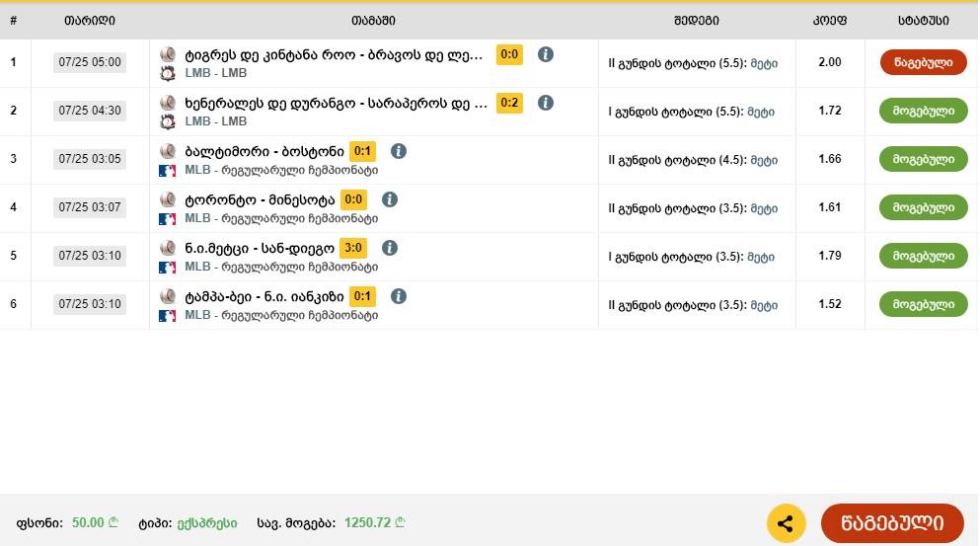This screenshot has height=546, width=980.
Task: Open info icon for ბალტიმორი - ბოსტონი match
Action: click(398, 151)
